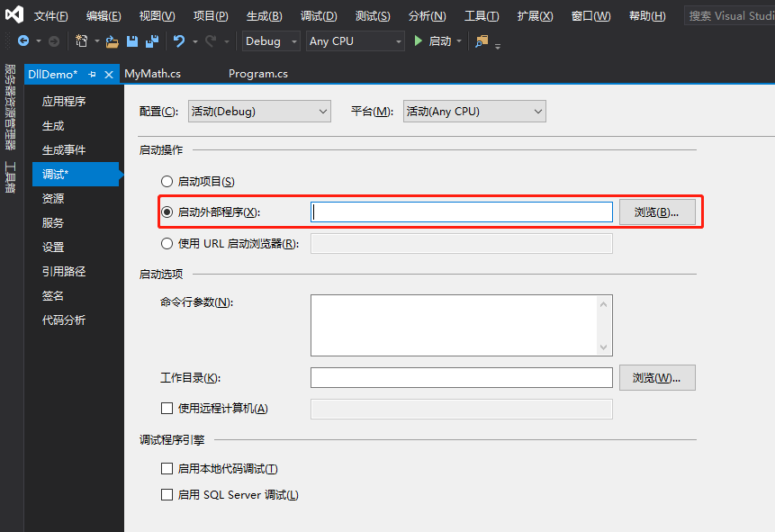Image resolution: width=775 pixels, height=532 pixels.
Task: Click 浏览(B) to browse external program
Action: (x=657, y=212)
